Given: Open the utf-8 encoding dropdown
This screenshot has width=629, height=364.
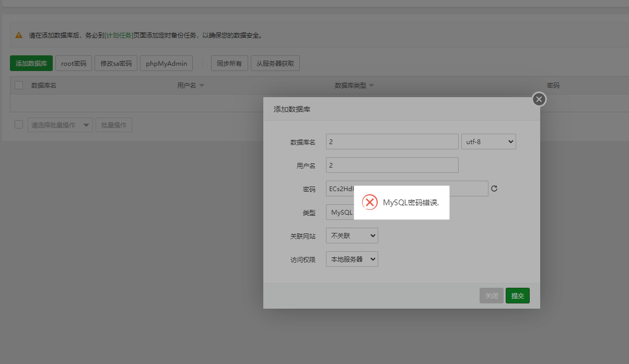Looking at the screenshot, I should [x=488, y=142].
